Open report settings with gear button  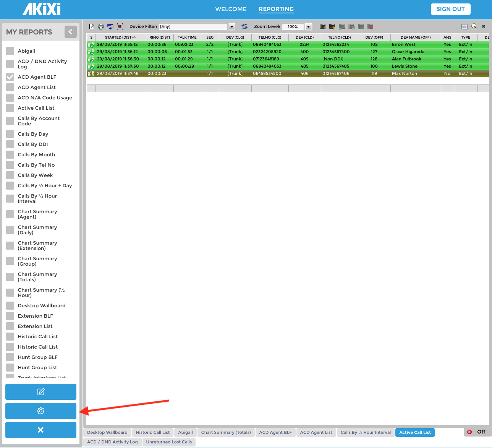tap(41, 411)
